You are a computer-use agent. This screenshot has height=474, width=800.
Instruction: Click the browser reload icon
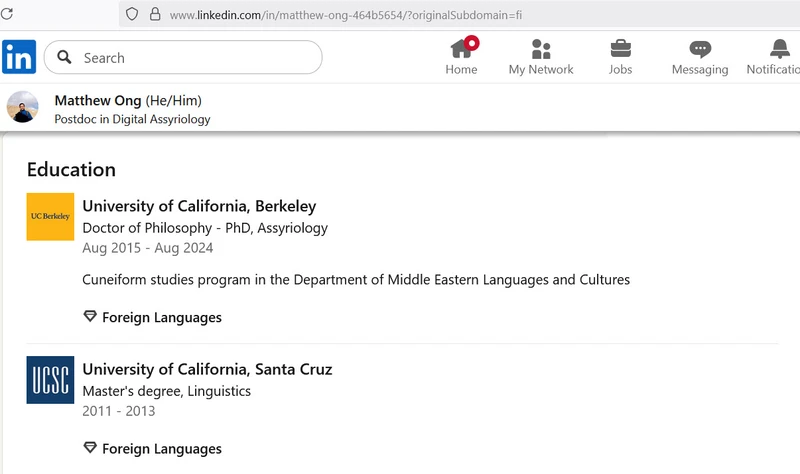[x=8, y=14]
